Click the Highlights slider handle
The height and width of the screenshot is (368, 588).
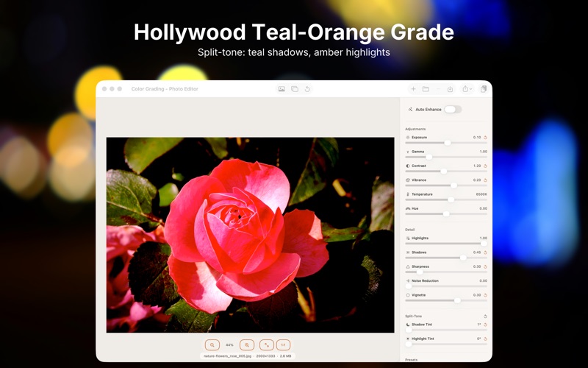tap(484, 244)
